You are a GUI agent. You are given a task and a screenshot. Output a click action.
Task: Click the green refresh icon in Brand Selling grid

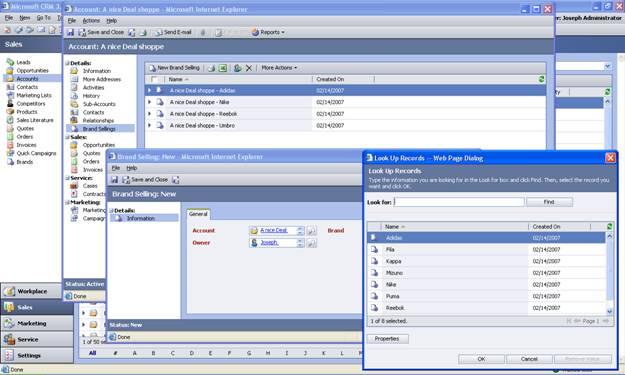coord(541,79)
